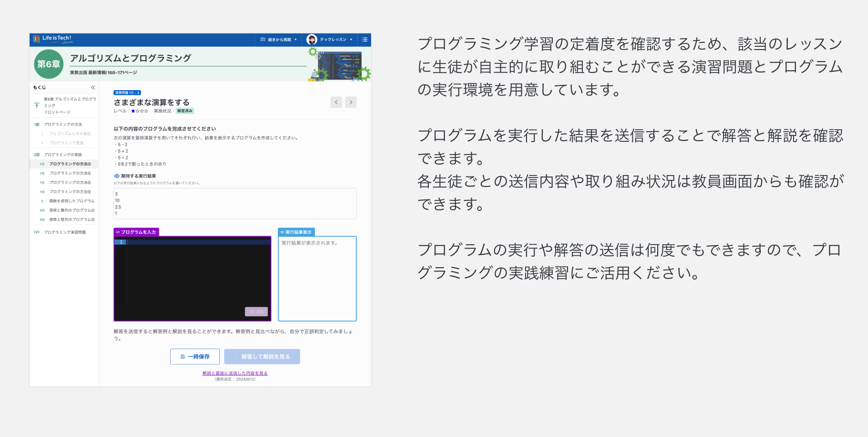Image resolution: width=868 pixels, height=437 pixels.
Task: Open the テックレッスン user menu
Action: point(330,40)
